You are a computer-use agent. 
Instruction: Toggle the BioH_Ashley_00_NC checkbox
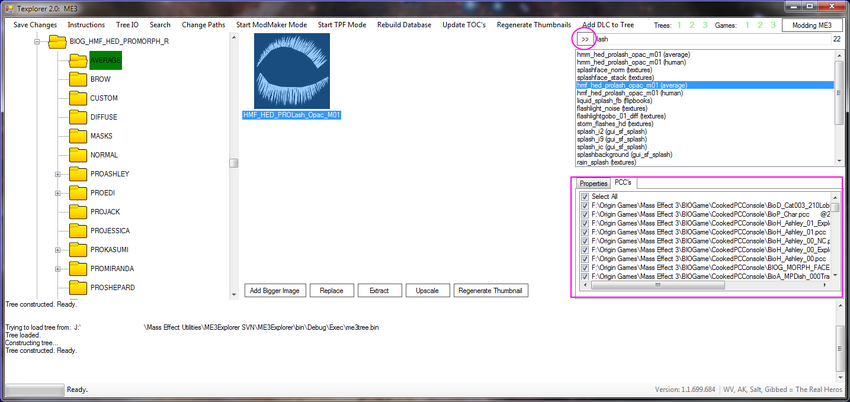point(584,241)
